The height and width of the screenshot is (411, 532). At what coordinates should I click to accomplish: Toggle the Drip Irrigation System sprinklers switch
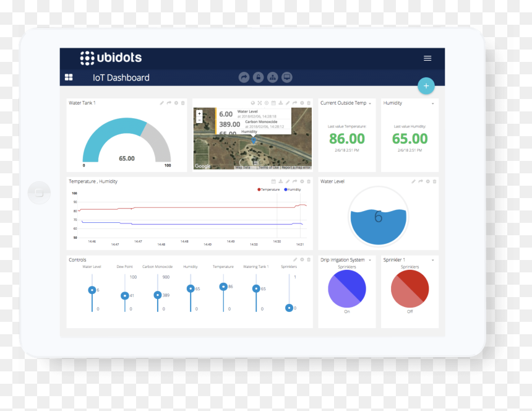tap(347, 288)
